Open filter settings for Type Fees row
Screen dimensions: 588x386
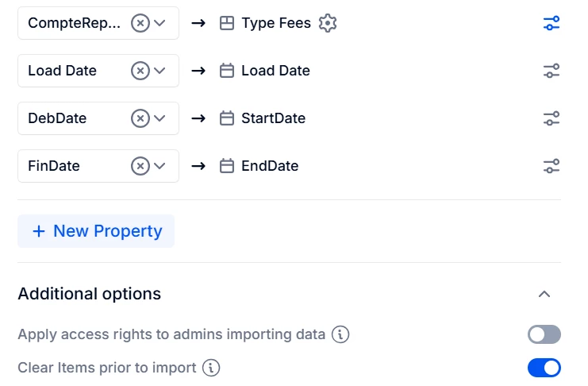[551, 23]
